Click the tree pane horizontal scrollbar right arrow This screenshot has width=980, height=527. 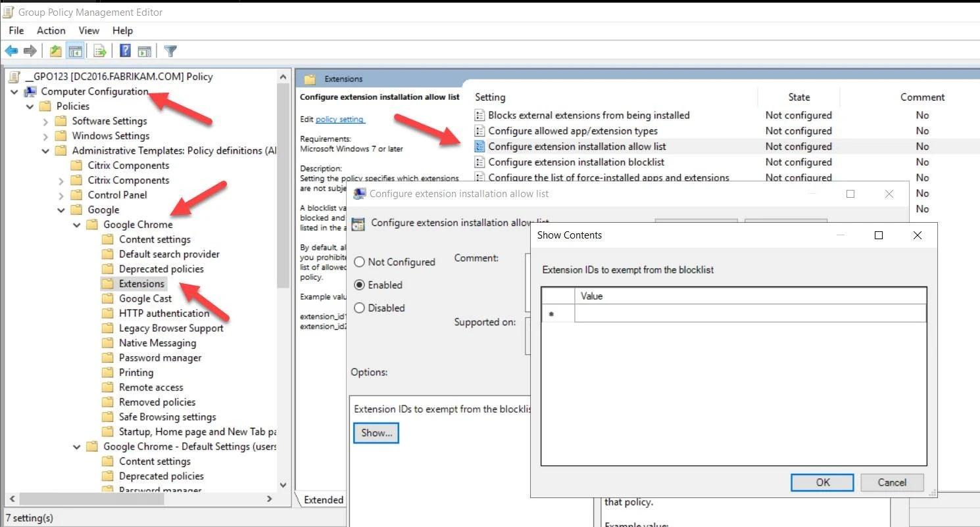coord(269,499)
